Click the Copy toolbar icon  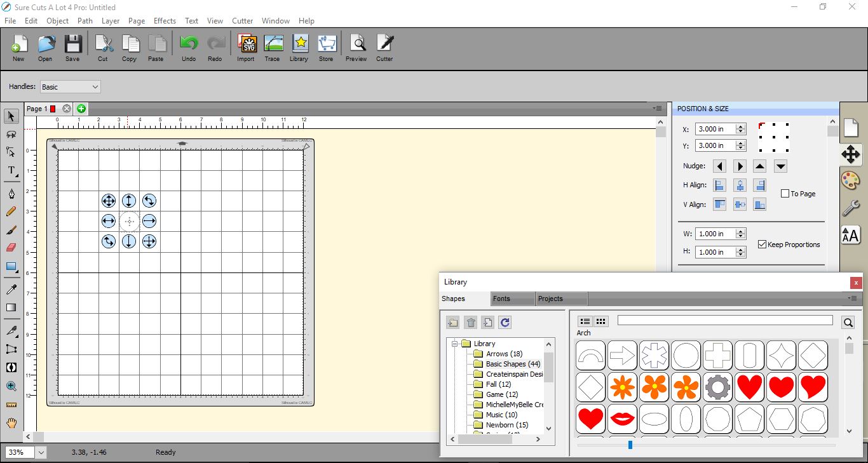click(130, 47)
